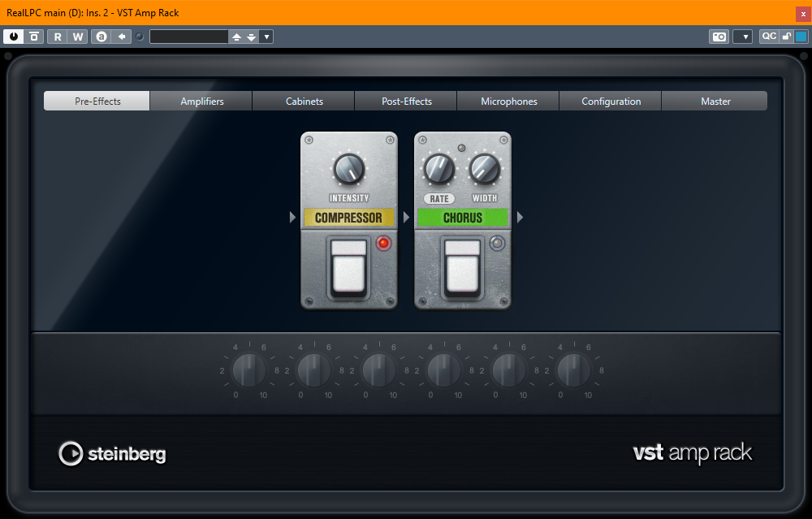Click the yellow COMPRESSOR name label
Screen dimensions: 812x519
(x=348, y=218)
